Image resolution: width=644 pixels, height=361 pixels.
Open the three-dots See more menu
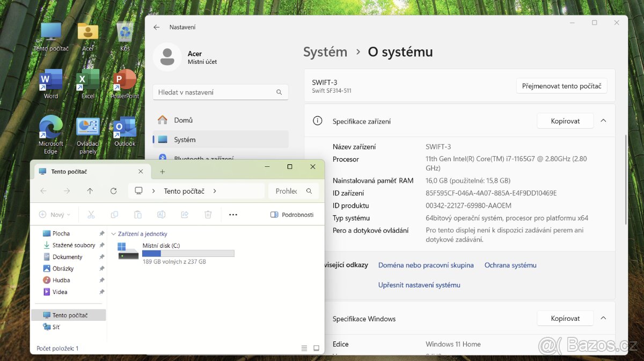233,215
